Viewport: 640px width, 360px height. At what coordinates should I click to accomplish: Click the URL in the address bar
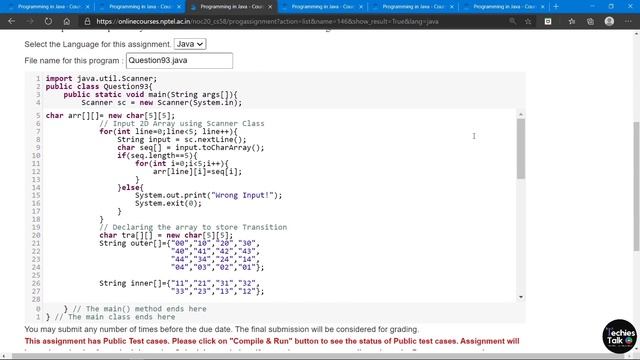(267, 21)
